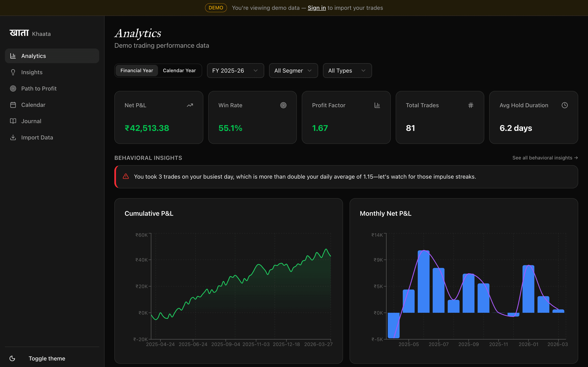Viewport: 588px width, 367px height.
Task: Select Journal in the sidebar menu
Action: click(32, 121)
